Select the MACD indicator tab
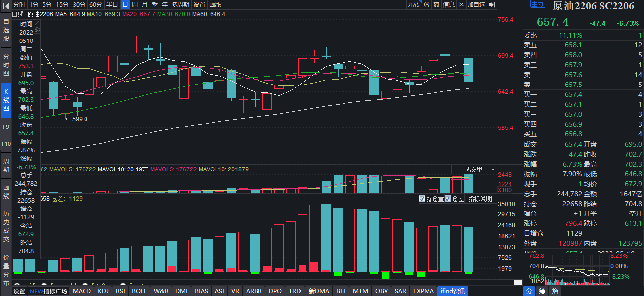This screenshot has width=644, height=296. pyautogui.click(x=82, y=291)
